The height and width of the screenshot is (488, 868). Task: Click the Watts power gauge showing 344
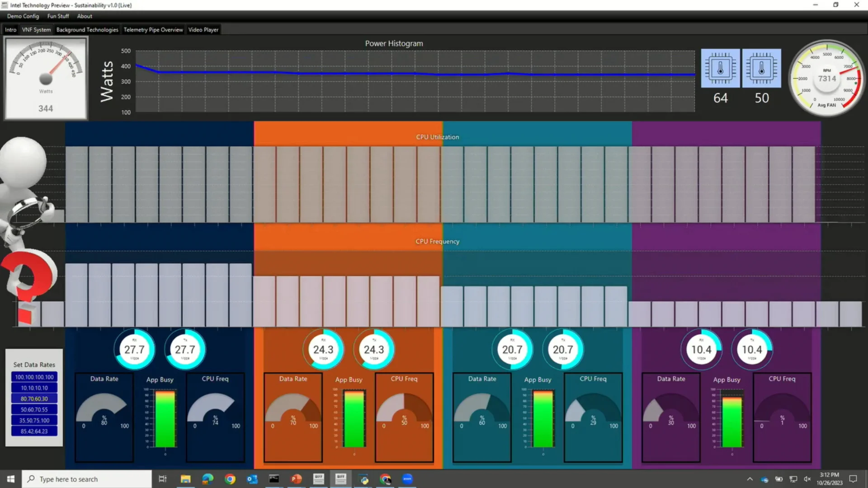click(x=46, y=78)
